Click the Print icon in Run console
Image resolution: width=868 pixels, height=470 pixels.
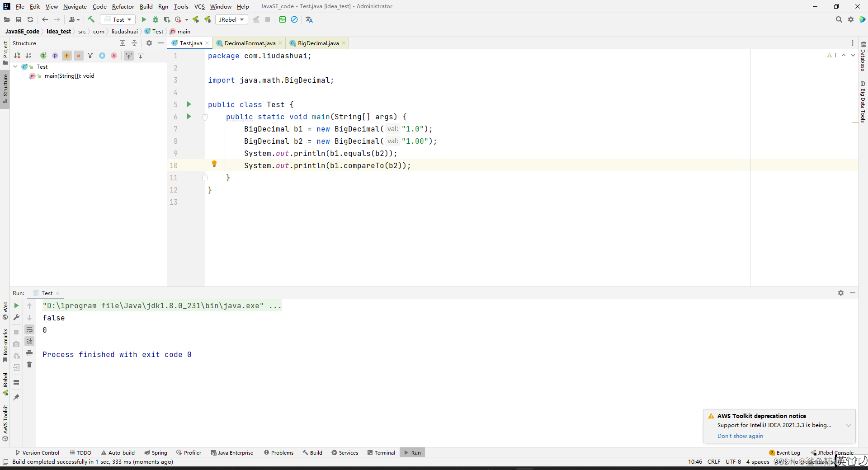[29, 353]
